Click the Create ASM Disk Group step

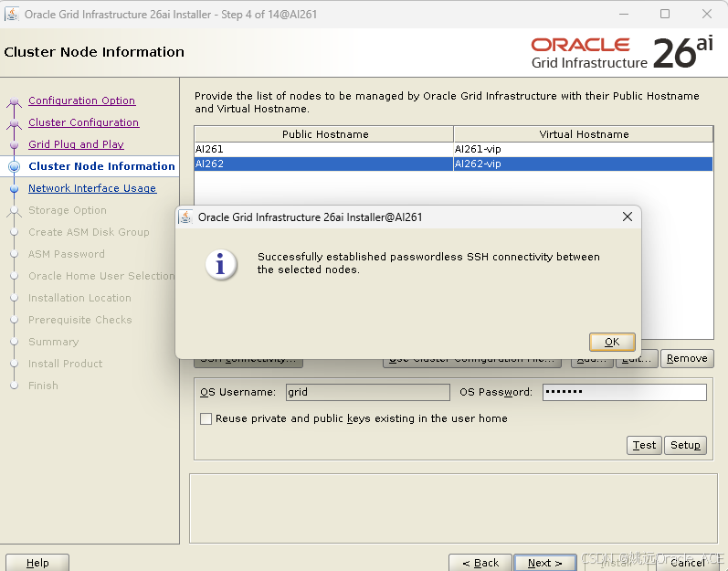pyautogui.click(x=89, y=232)
